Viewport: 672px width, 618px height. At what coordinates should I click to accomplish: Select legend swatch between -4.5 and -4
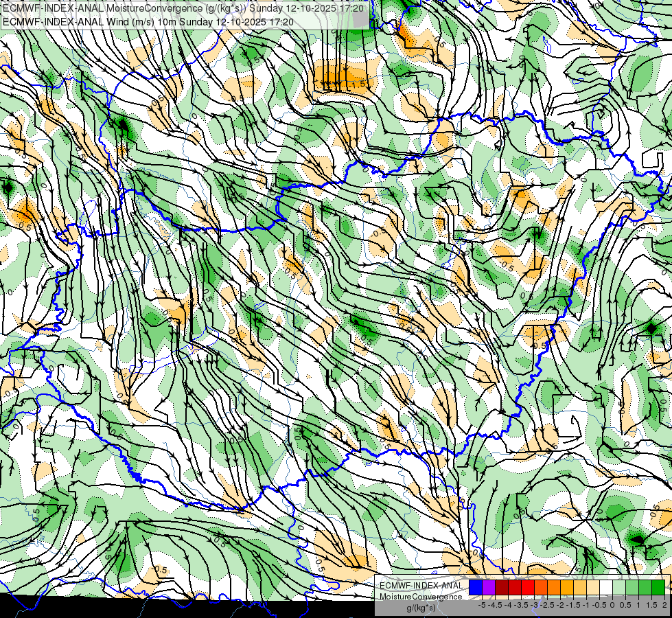click(x=502, y=587)
